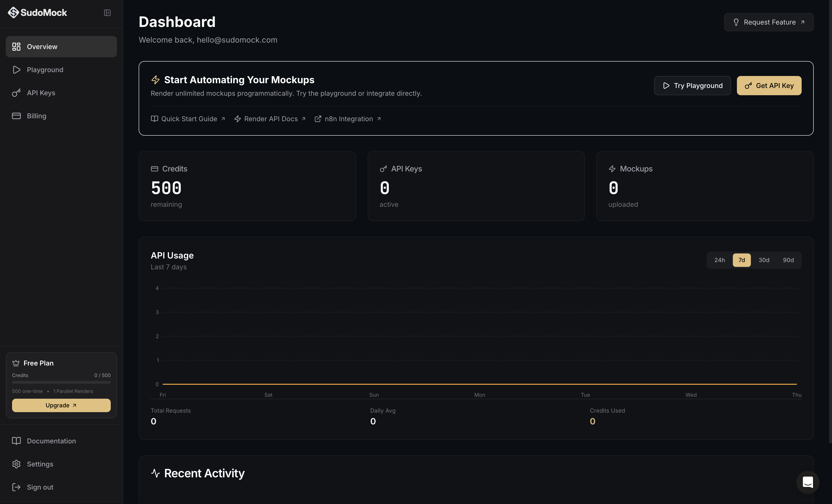Image resolution: width=832 pixels, height=504 pixels.
Task: Open Render API Docs link
Action: click(270, 119)
